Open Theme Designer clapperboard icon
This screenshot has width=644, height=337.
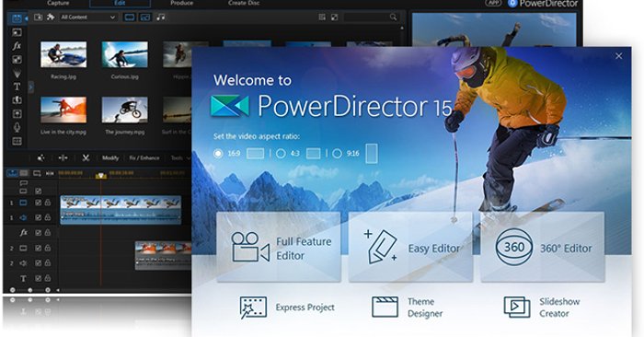pyautogui.click(x=385, y=307)
